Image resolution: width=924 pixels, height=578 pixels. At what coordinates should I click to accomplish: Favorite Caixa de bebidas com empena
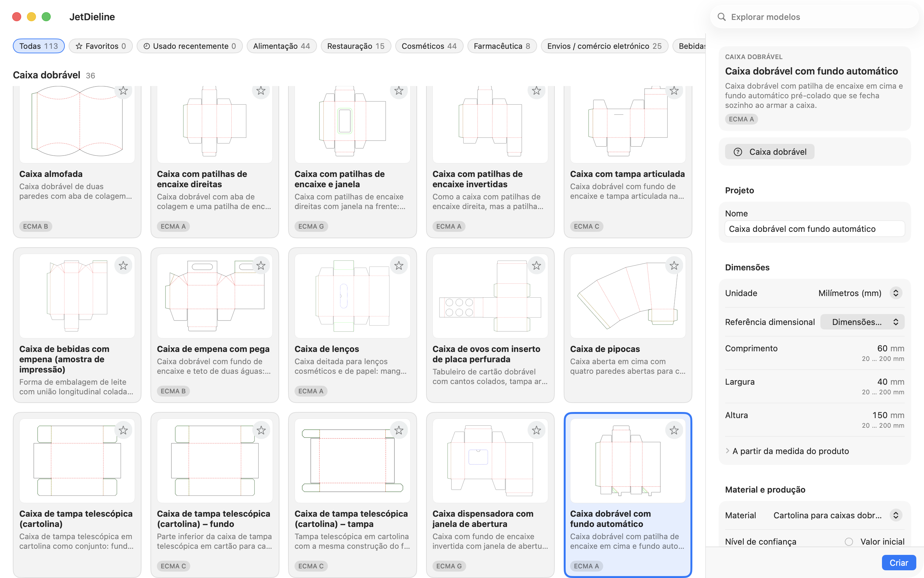tap(123, 265)
